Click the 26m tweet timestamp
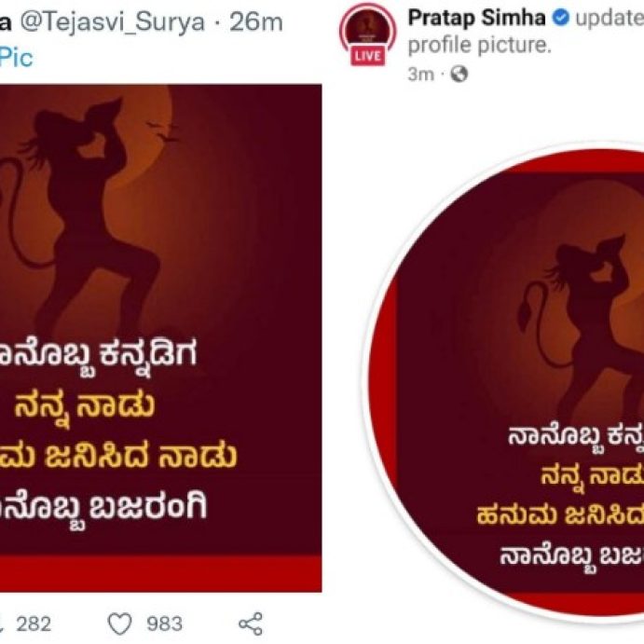 (256, 21)
